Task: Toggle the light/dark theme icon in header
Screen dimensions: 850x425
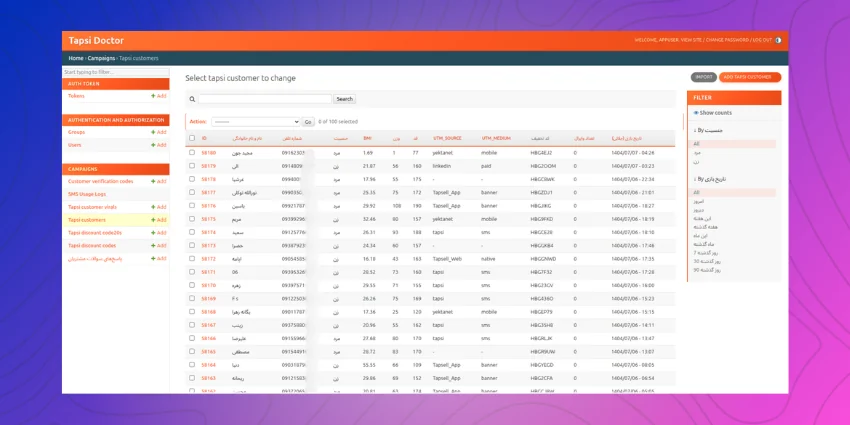Action: point(778,40)
